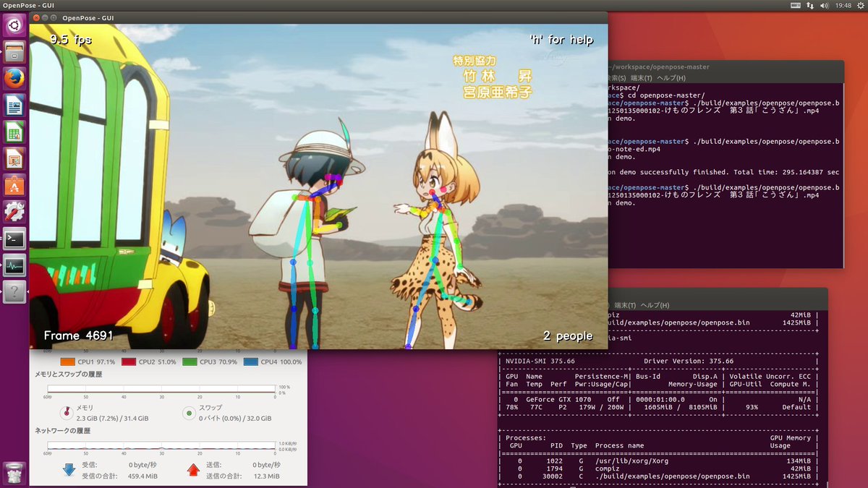Open 端末(T) menu in upper terminal
This screenshot has height=488, width=868.
pos(641,78)
